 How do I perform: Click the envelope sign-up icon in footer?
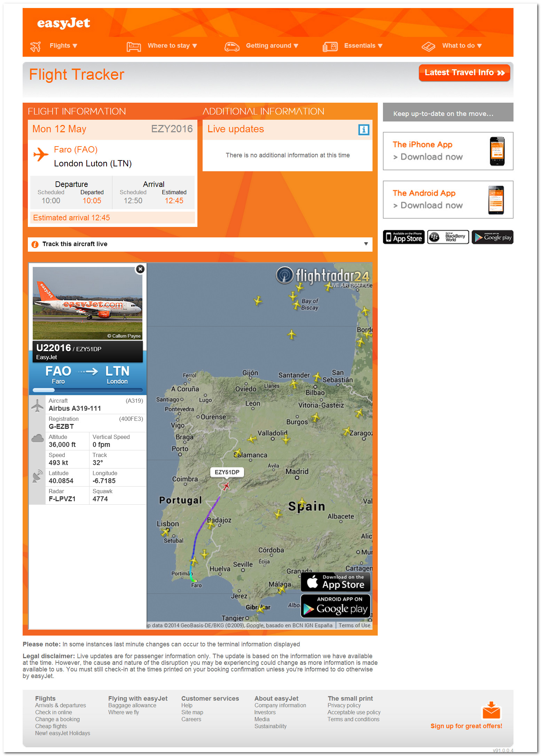point(491,710)
